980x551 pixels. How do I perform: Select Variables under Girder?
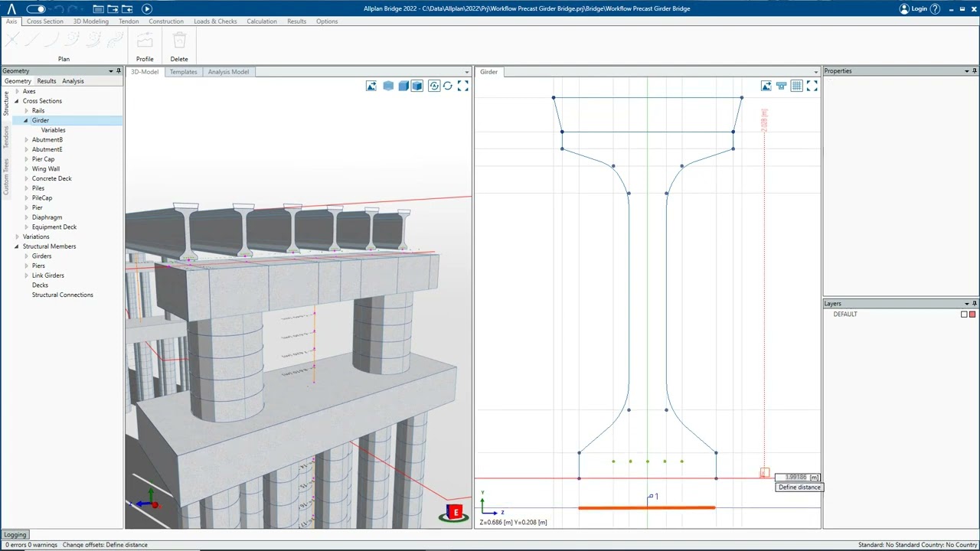pos(53,130)
